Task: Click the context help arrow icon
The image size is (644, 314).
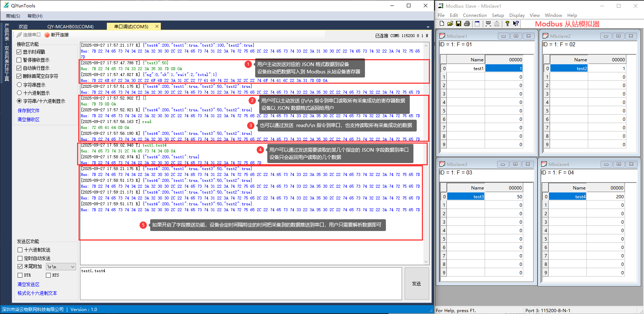Action: (x=516, y=24)
